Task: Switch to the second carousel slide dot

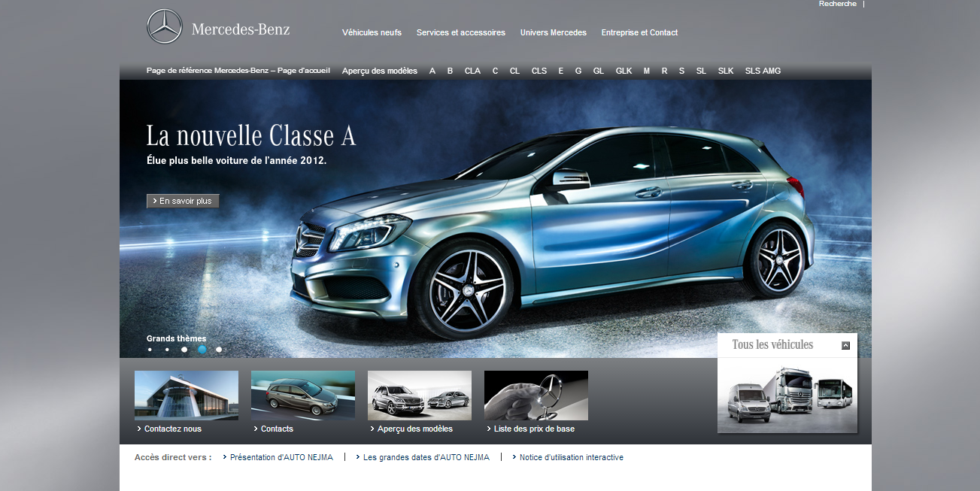Action: pyautogui.click(x=167, y=349)
